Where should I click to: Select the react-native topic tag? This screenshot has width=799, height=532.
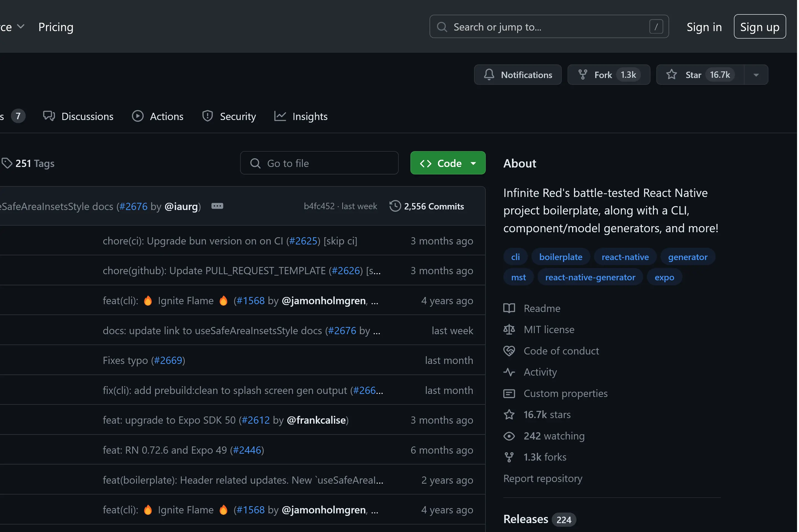(625, 257)
